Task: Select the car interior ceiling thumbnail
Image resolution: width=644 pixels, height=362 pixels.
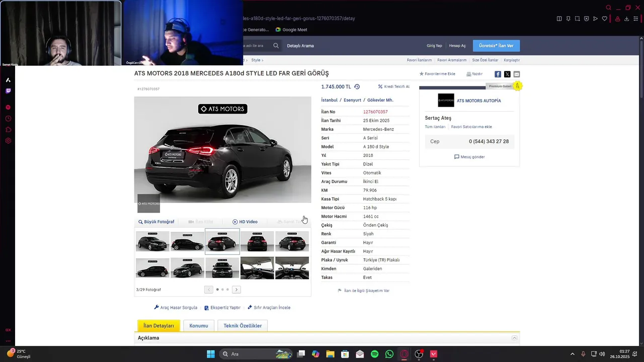Action: (257, 268)
